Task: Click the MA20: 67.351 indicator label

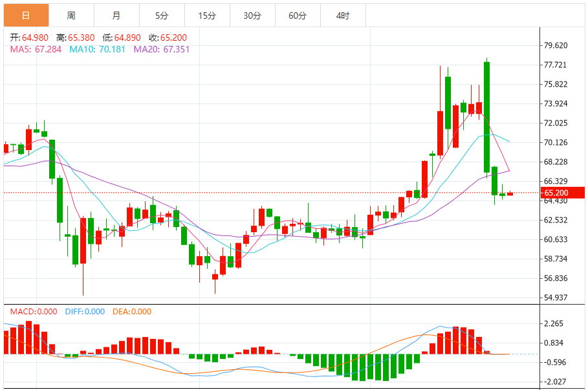Action: click(x=162, y=50)
